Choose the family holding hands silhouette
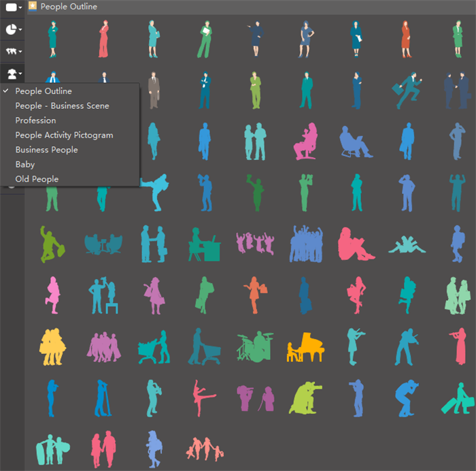The height and width of the screenshot is (471, 476). click(x=203, y=448)
